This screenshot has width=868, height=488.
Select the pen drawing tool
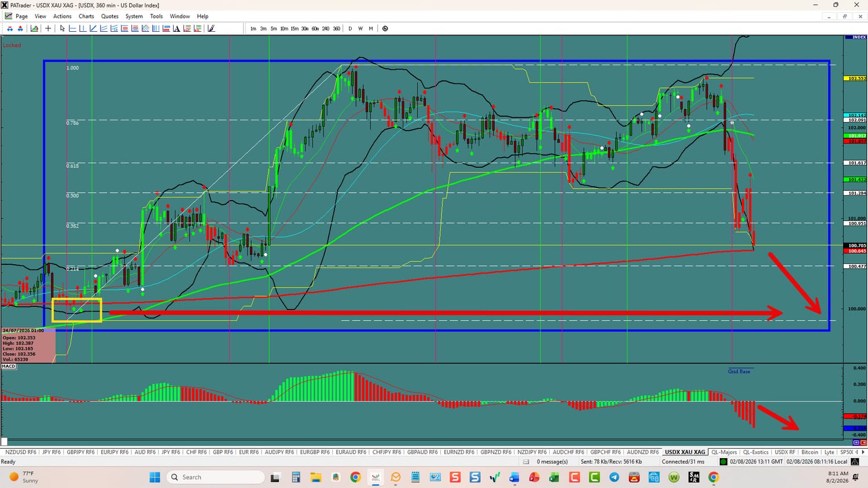coord(211,28)
